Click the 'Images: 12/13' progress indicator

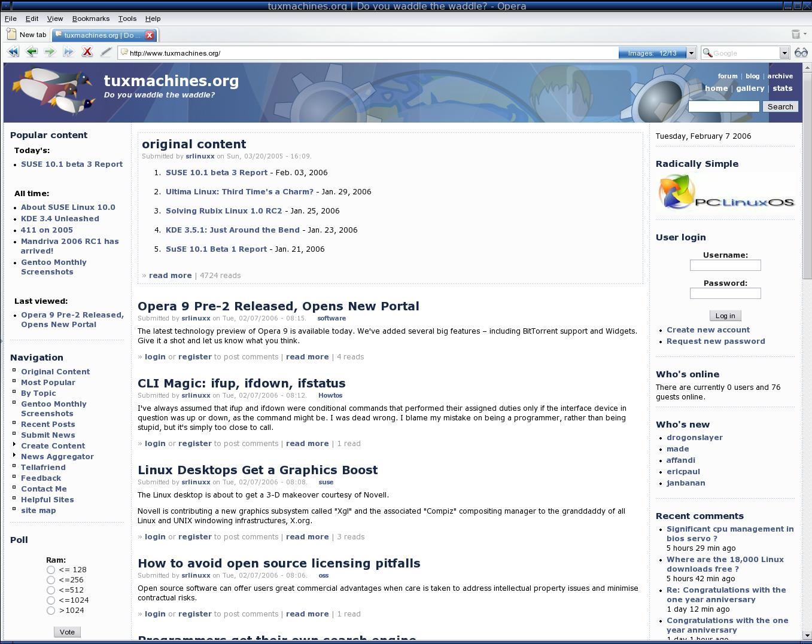(x=652, y=53)
